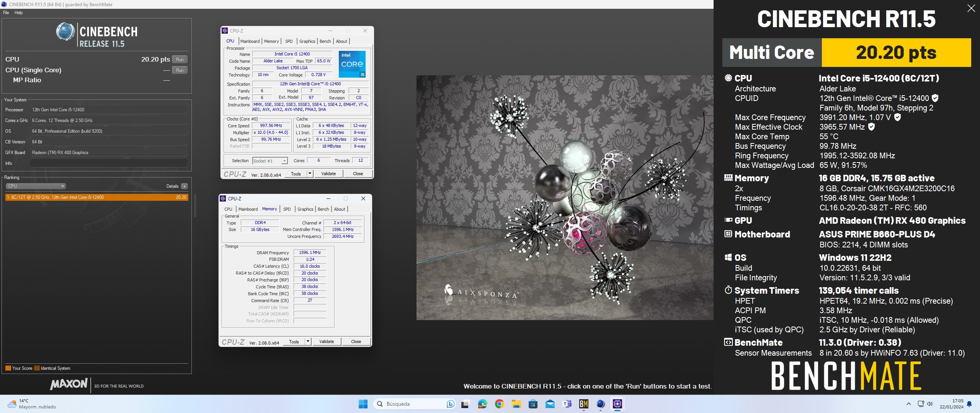This screenshot has width=980, height=413.
Task: Switch to Bench tab in upper CPU-Z
Action: pyautogui.click(x=325, y=41)
